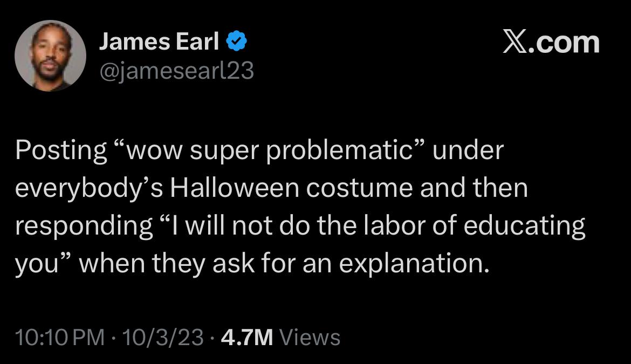Click the word "Posting" starting the post

pyautogui.click(x=61, y=151)
